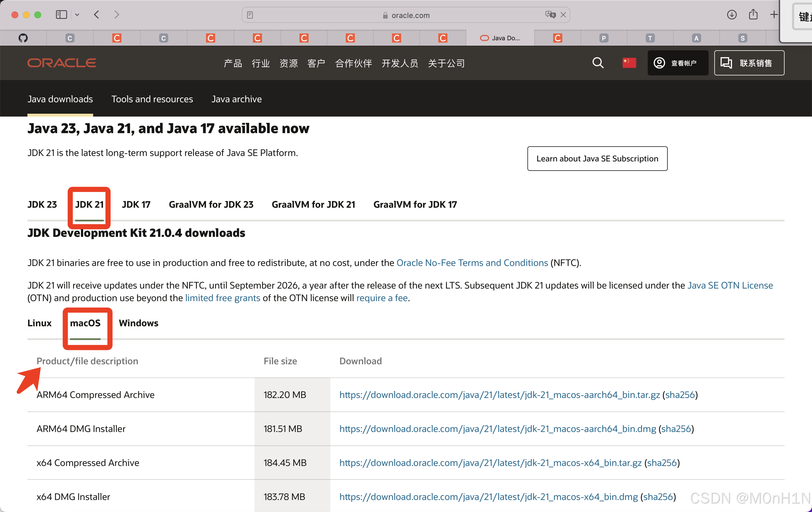Click the Oracle logo
Viewport: 812px width, 512px height.
(x=61, y=63)
